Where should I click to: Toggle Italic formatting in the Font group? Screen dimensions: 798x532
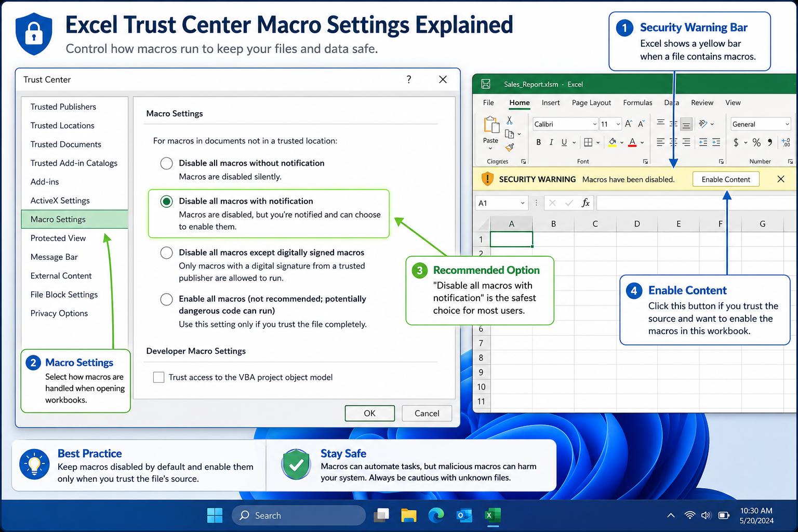(x=551, y=142)
